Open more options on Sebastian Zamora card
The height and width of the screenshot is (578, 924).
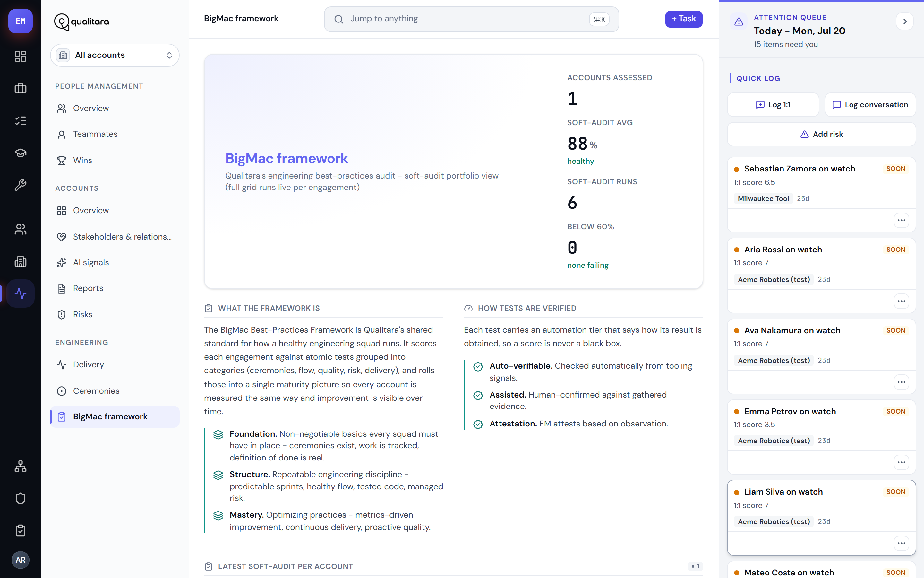(902, 220)
